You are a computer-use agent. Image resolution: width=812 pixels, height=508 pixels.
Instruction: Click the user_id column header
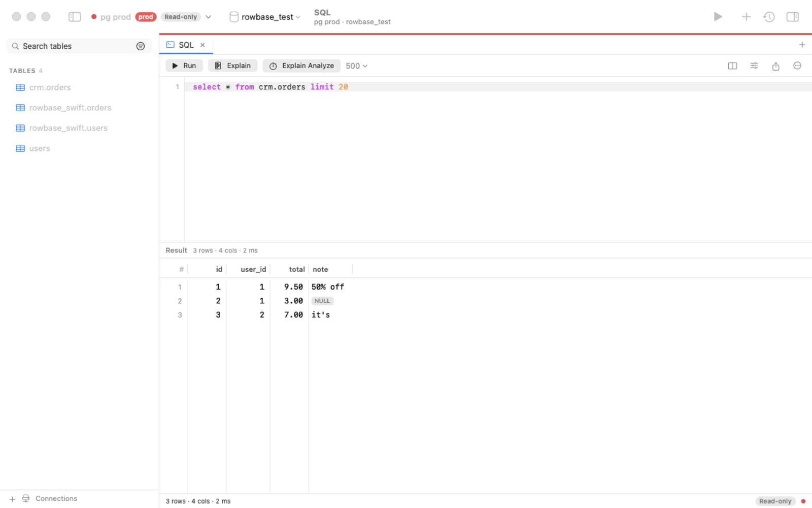[x=248, y=269]
